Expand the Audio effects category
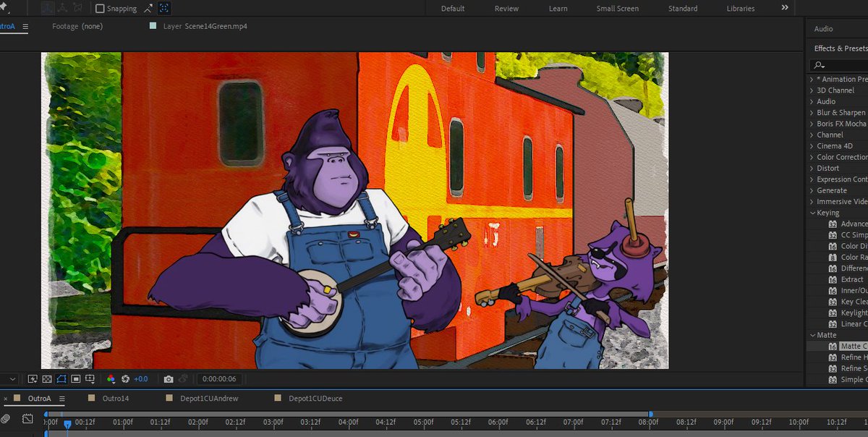The width and height of the screenshot is (868, 437). click(811, 101)
